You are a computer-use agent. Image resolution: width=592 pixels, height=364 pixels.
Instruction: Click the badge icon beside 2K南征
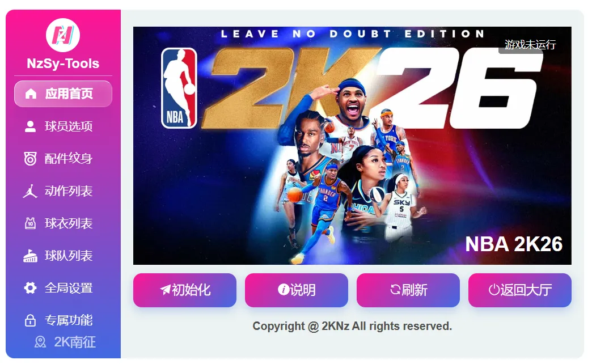point(40,342)
